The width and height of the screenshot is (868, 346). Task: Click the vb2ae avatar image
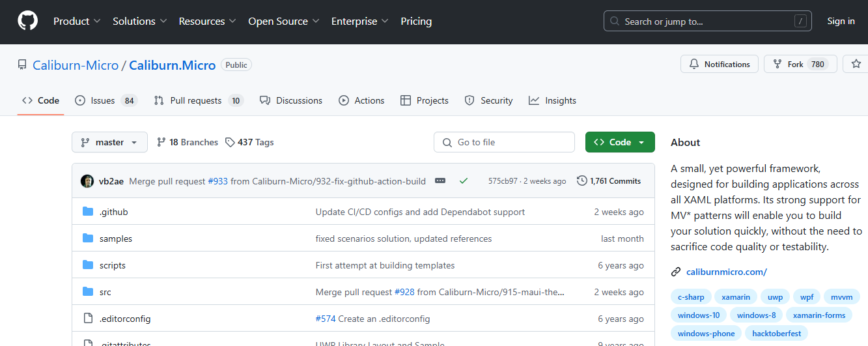(87, 181)
